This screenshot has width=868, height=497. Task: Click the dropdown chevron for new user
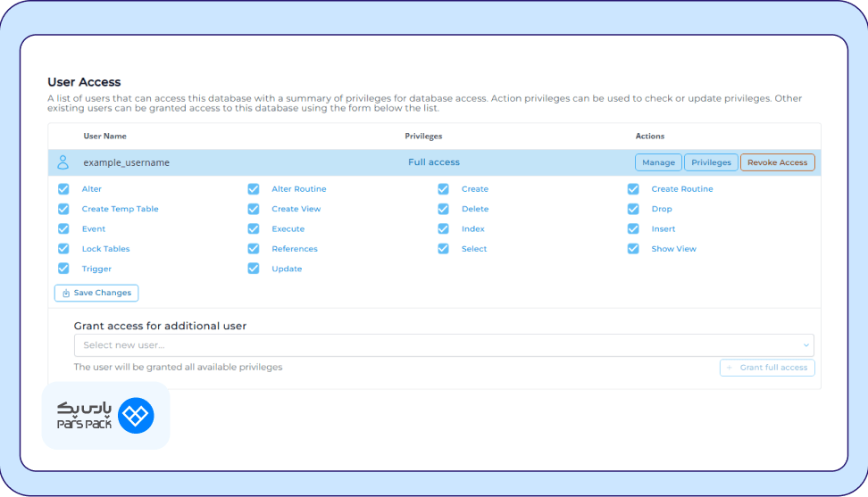click(x=805, y=345)
